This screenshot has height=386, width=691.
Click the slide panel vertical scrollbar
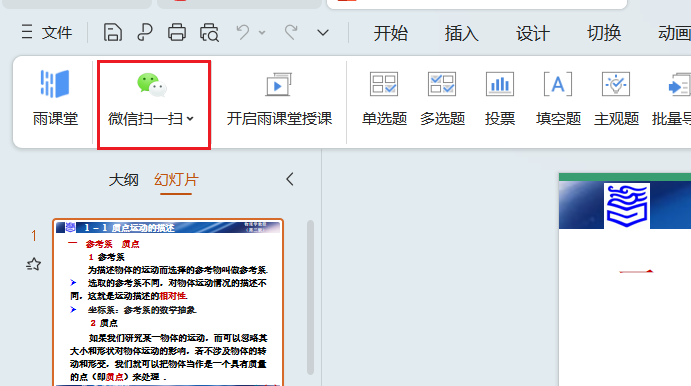coord(310,297)
